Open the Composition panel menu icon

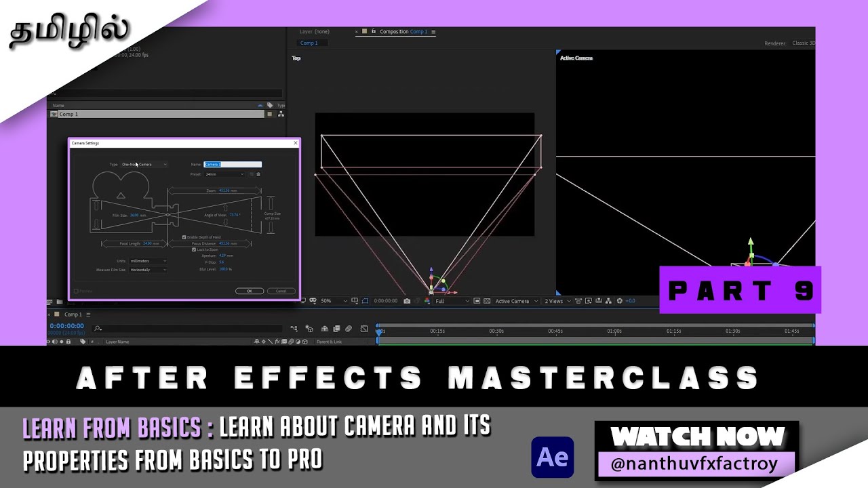point(433,32)
